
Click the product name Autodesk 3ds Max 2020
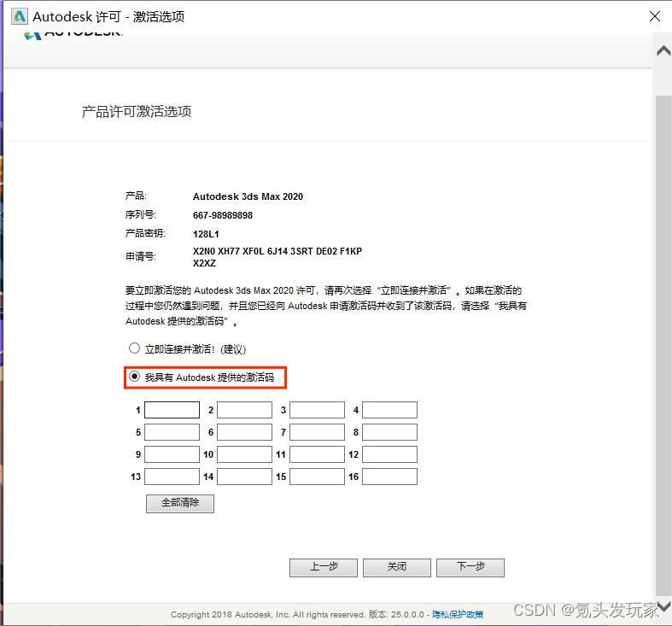click(x=248, y=196)
